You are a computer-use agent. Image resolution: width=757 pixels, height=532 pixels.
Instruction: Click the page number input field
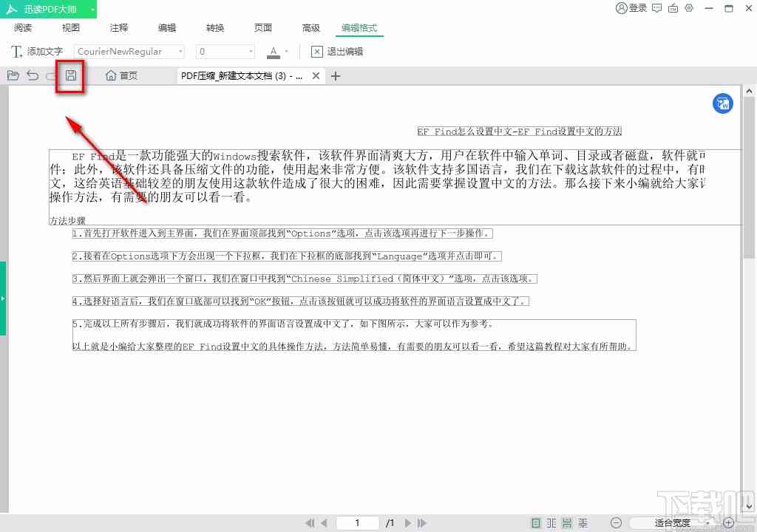click(x=357, y=523)
